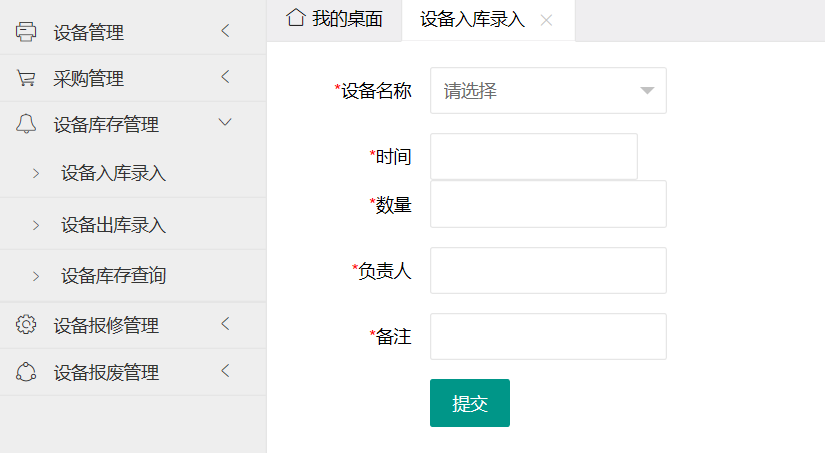Click the icon beside 设备报废管理

(26, 372)
